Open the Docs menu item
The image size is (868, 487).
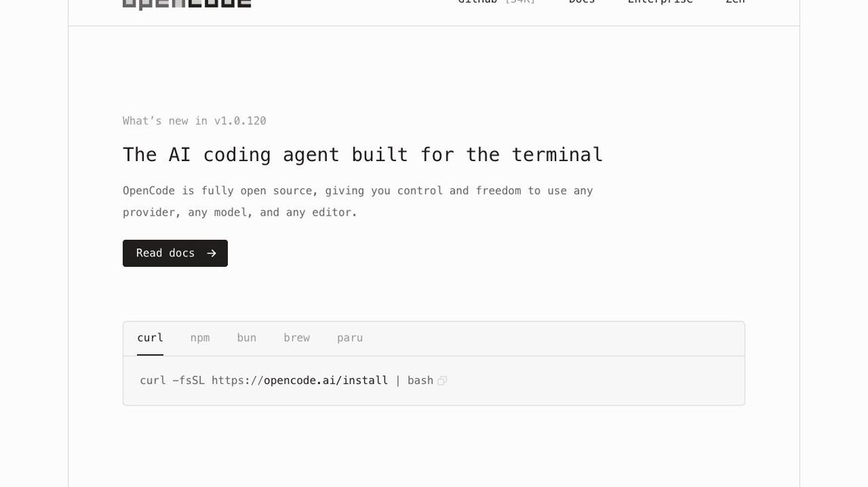coord(581,2)
